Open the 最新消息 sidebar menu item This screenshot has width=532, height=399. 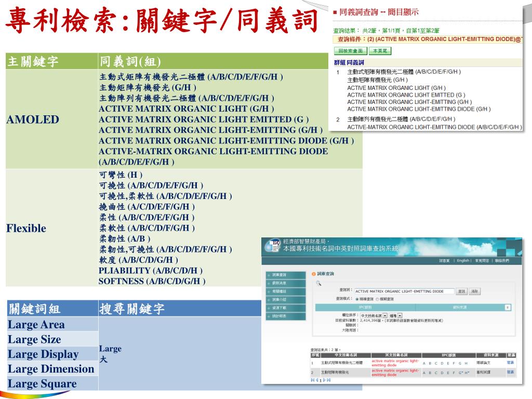pos(286,283)
